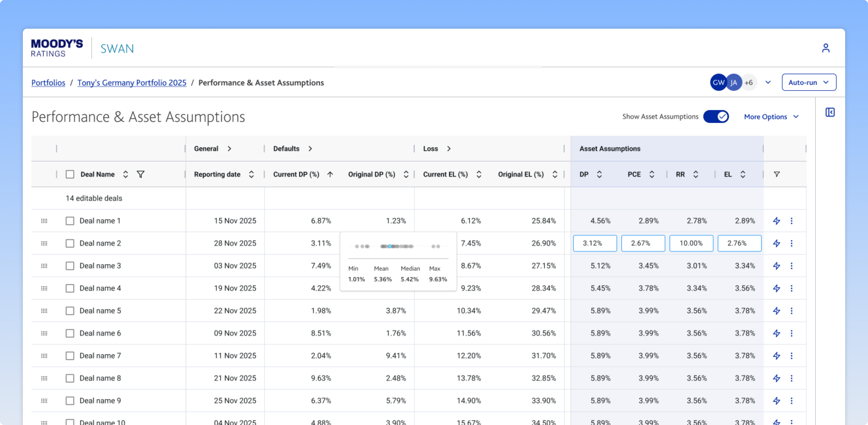Expand the collaborators avatar list chevron
The height and width of the screenshot is (425, 868).
768,82
